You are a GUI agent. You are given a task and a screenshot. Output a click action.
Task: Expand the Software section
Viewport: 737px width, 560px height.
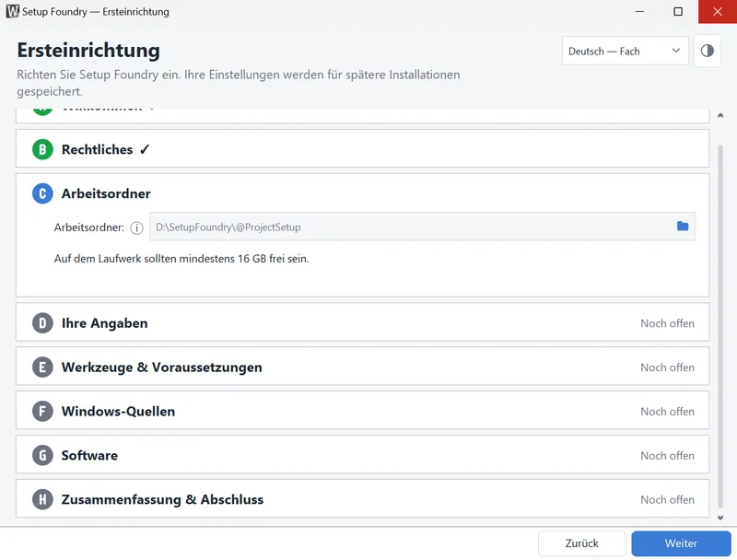coord(362,455)
